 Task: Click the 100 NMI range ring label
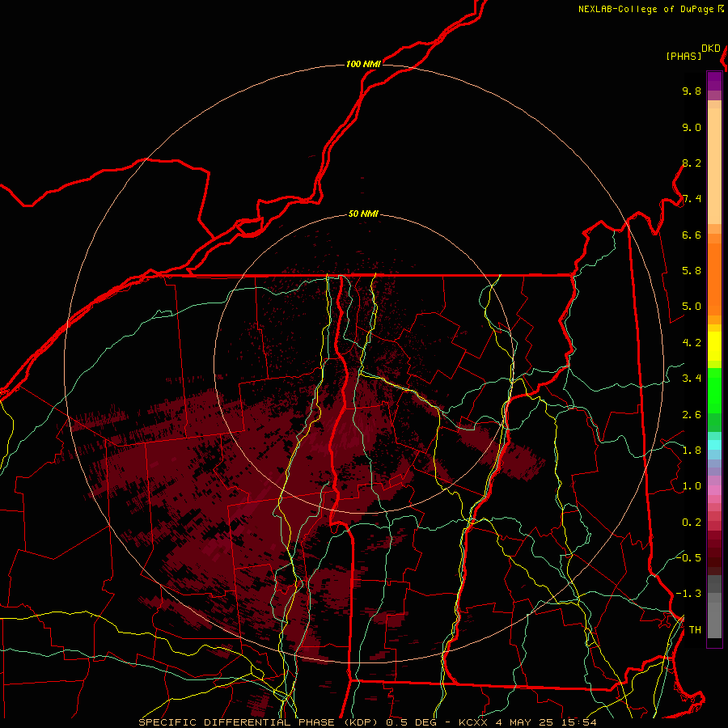click(363, 64)
